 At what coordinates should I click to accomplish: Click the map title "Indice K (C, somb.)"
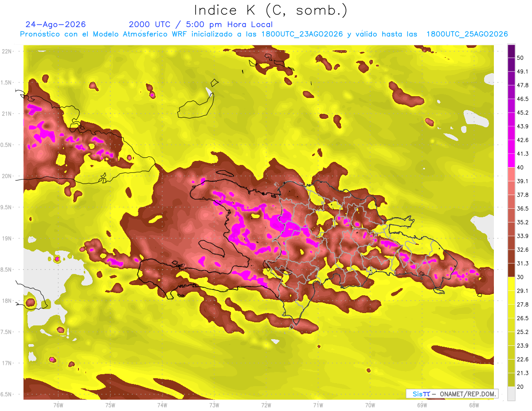point(270,11)
